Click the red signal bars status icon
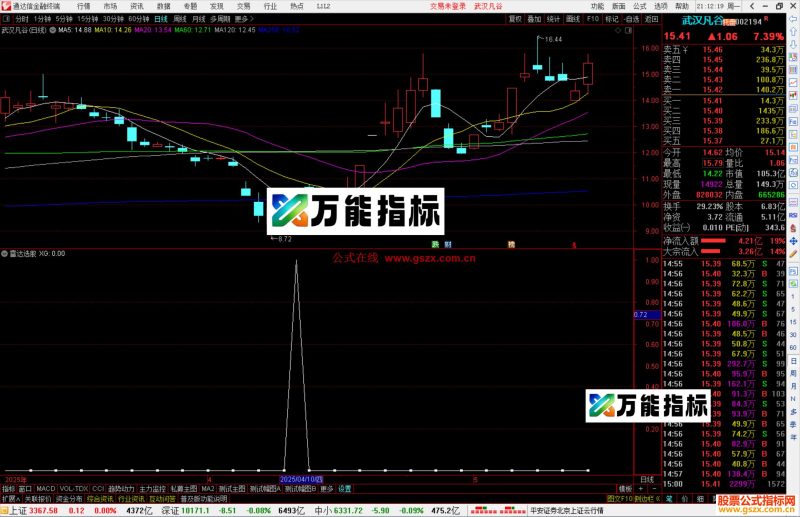The height and width of the screenshot is (517, 800). (497, 510)
